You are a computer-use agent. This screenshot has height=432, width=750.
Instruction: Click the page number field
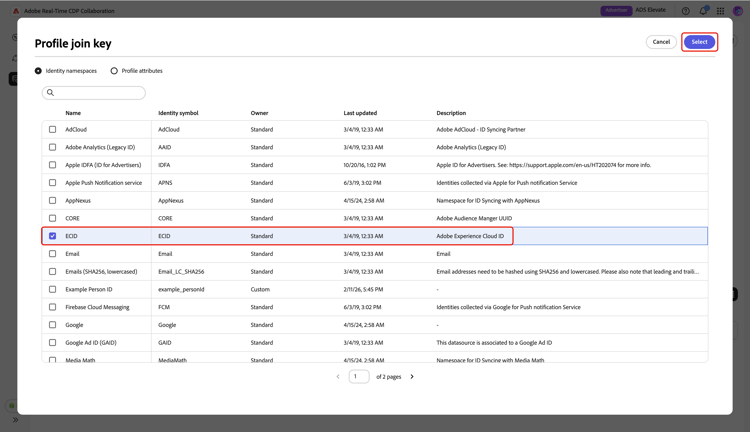click(359, 377)
